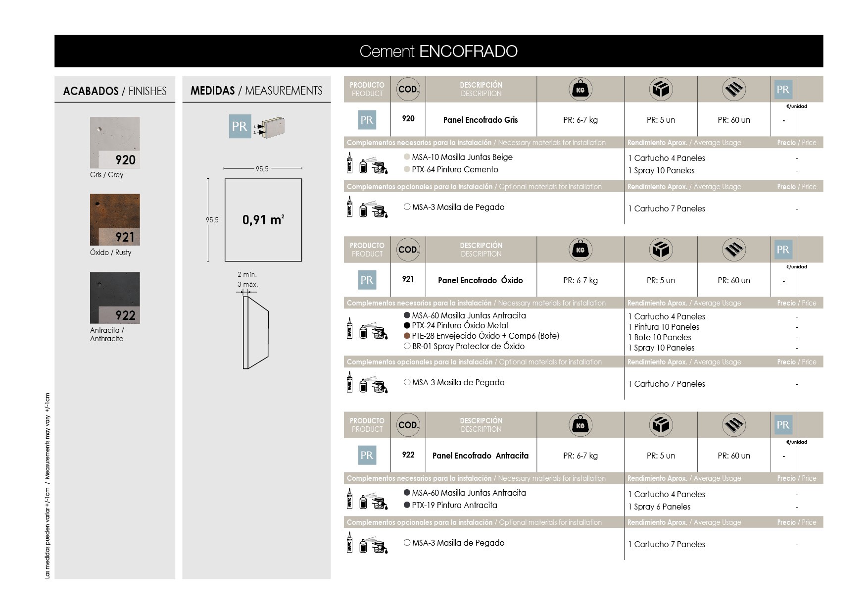Click the COD. circle badge in the 920 table header

click(408, 90)
